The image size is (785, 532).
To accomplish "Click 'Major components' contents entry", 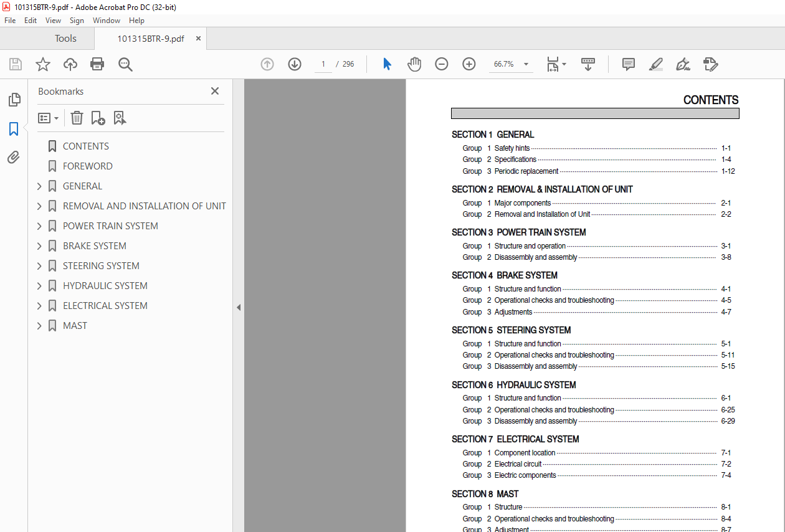I will (x=523, y=203).
